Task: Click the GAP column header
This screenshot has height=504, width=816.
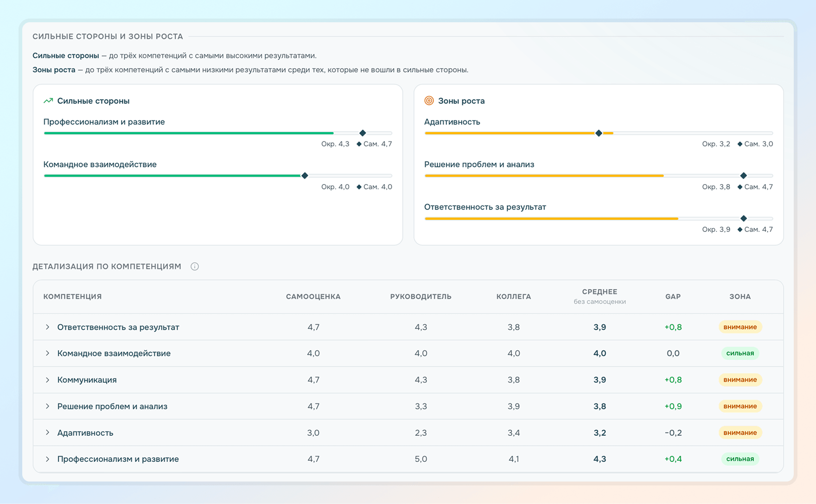Action: click(x=673, y=296)
